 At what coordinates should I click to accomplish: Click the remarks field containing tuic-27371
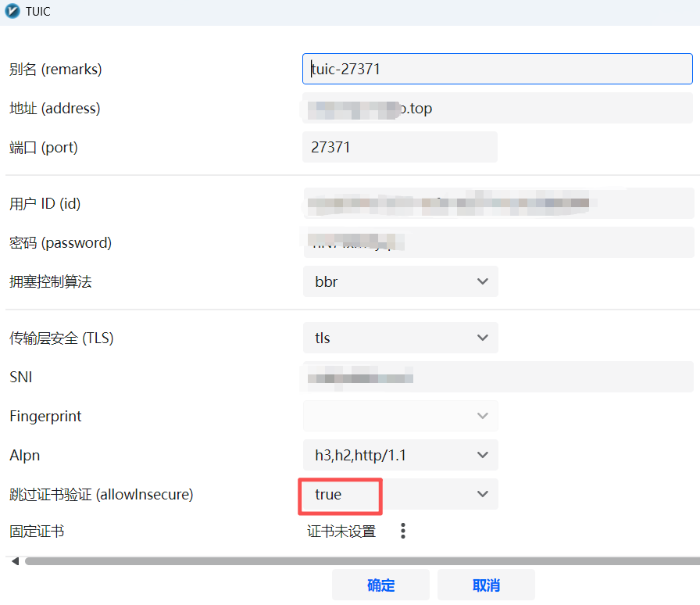[497, 69]
